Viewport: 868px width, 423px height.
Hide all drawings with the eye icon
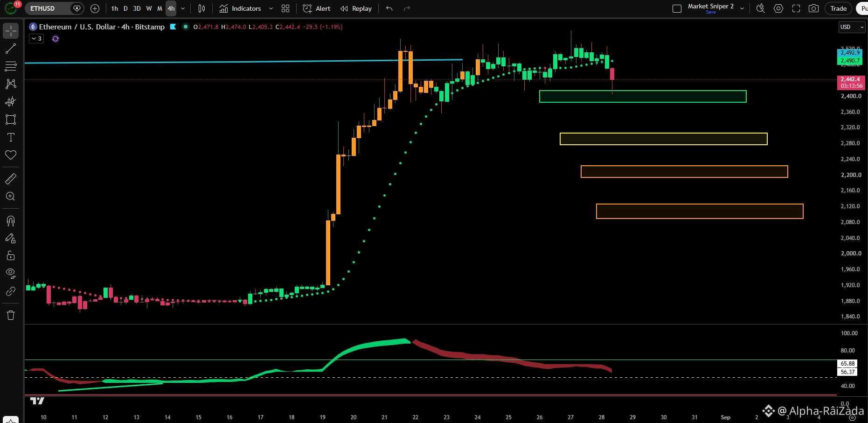click(11, 274)
